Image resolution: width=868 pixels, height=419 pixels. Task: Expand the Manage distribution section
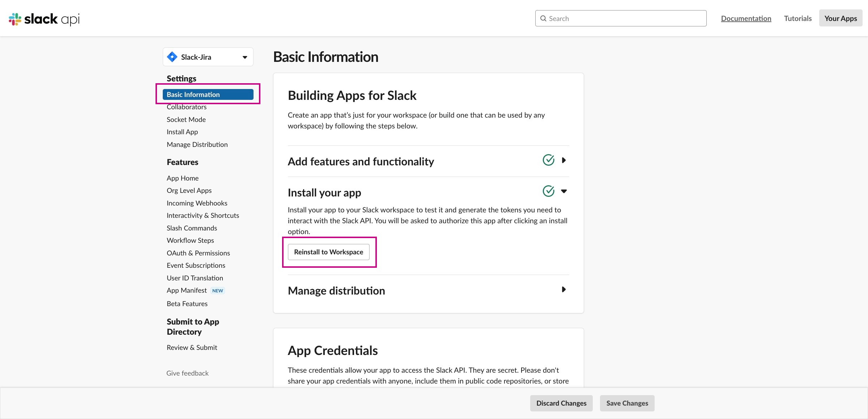(563, 289)
